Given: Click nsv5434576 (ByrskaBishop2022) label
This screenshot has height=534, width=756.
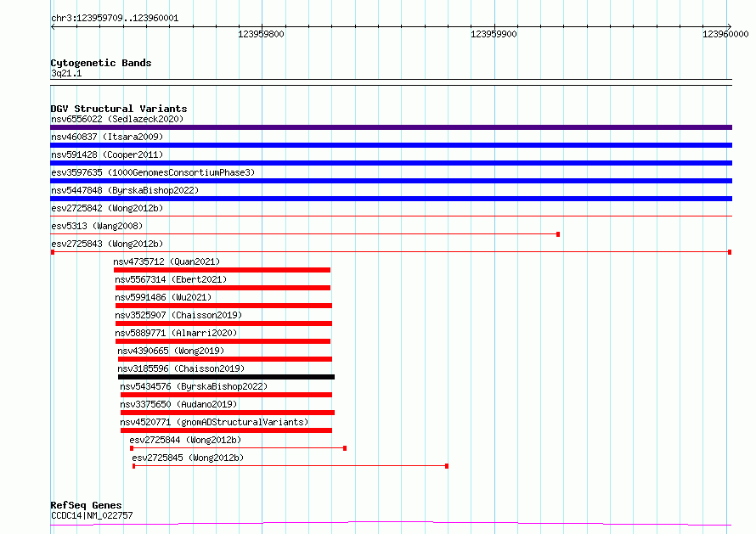Looking at the screenshot, I should 194,386.
